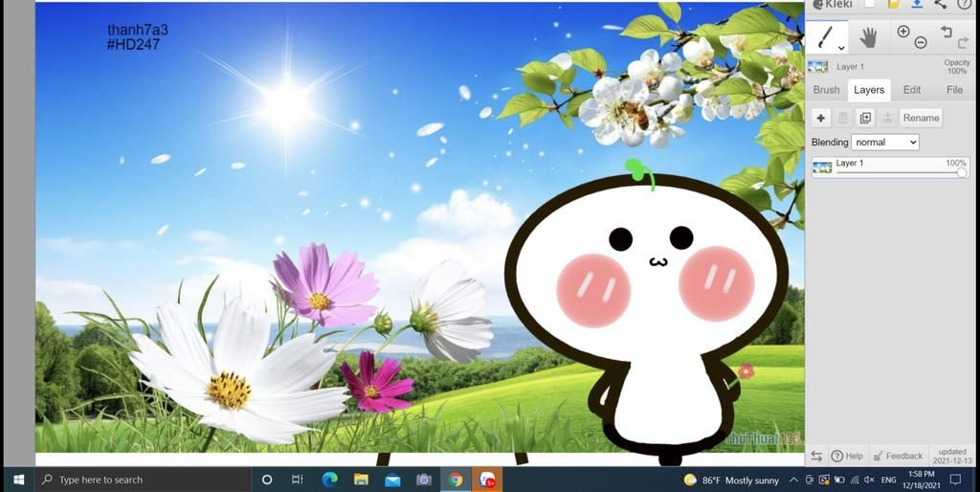Open the Wi-Fi network tray icon
This screenshot has width=980, height=492.
pos(855,481)
